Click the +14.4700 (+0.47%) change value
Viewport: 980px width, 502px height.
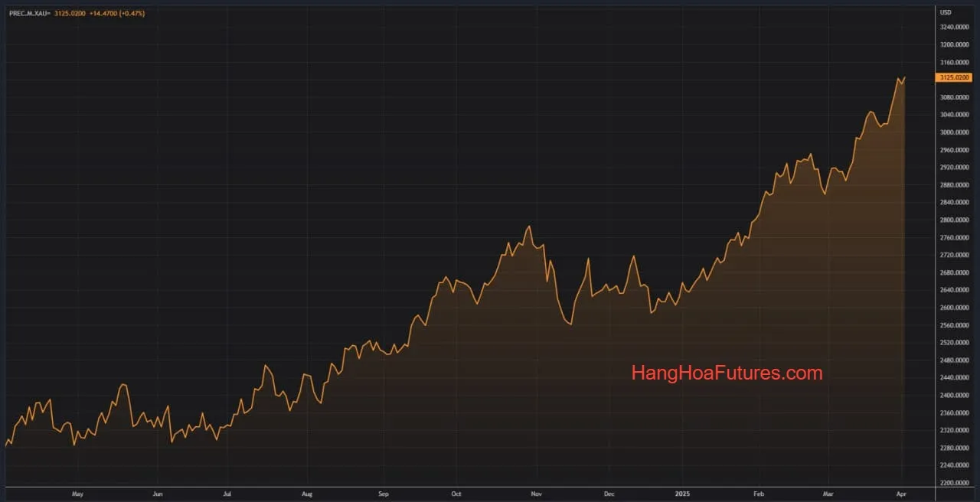pos(116,14)
